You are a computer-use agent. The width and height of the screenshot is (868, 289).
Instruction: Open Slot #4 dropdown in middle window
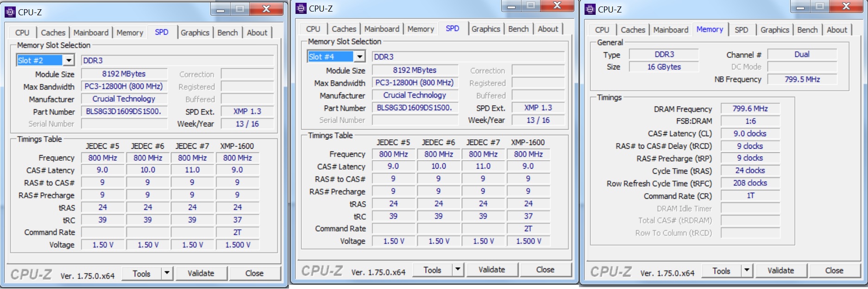click(360, 57)
